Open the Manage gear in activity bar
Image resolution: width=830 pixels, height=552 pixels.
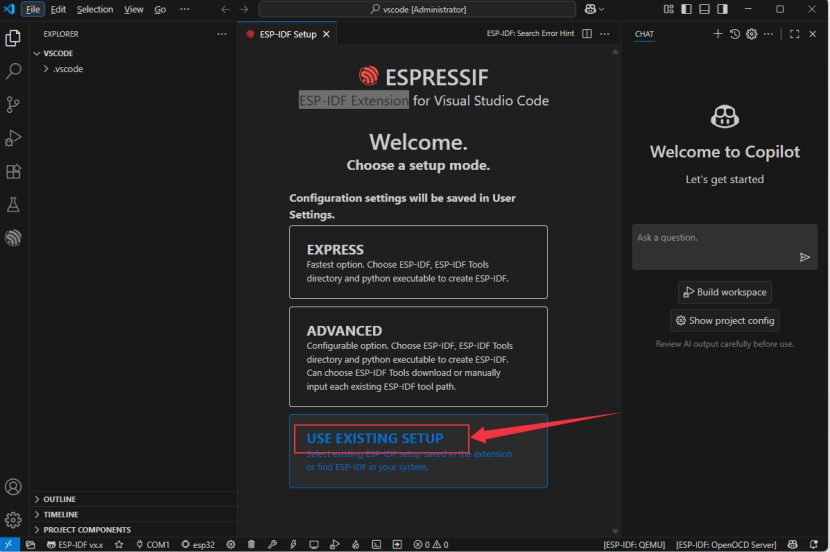[x=13, y=520]
